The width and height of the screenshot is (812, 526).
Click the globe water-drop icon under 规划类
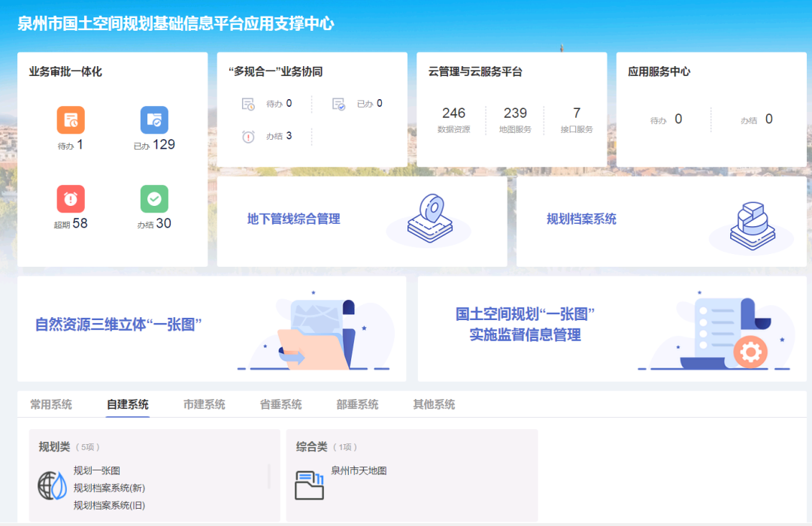[x=53, y=485]
